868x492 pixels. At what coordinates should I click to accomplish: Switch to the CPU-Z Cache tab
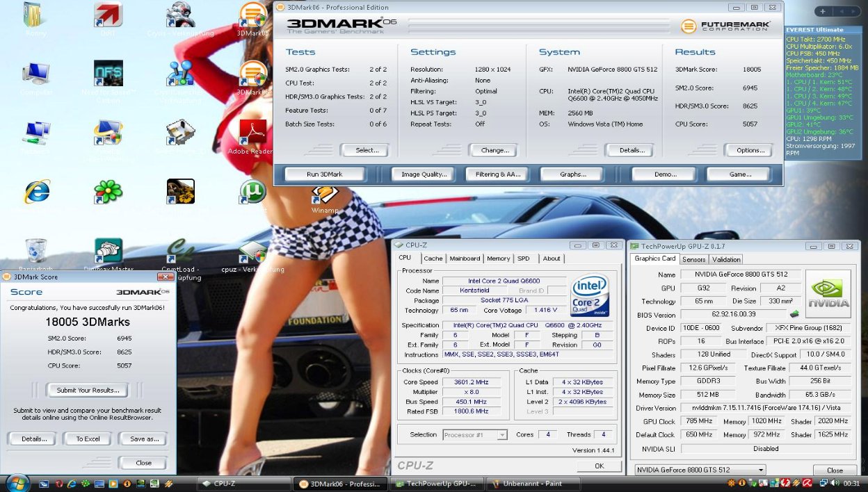(x=433, y=259)
